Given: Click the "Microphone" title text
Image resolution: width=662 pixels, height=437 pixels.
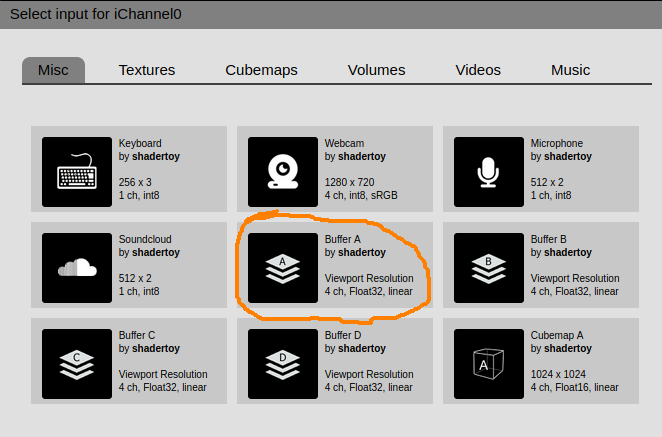Looking at the screenshot, I should pyautogui.click(x=556, y=144).
